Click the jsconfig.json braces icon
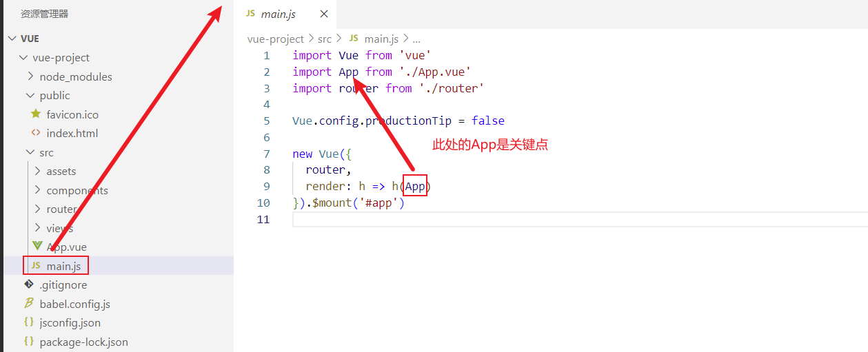Viewport: 868px width, 352px height. coord(29,322)
